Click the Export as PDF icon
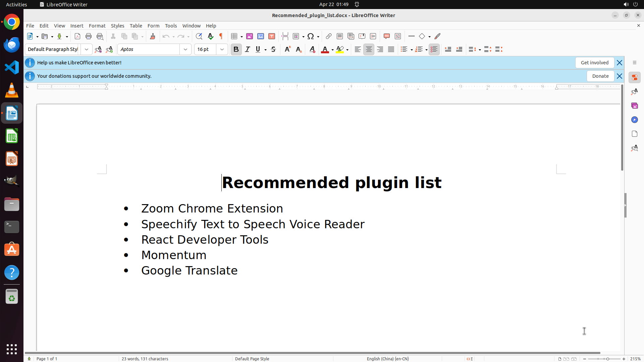Viewport: 644px width, 362px height. (x=77, y=36)
